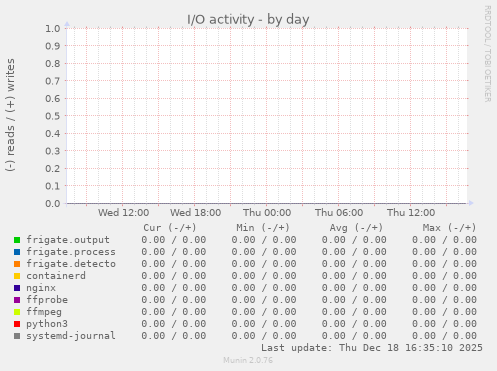
Task: Select the containerd legend label
Action: [56, 276]
